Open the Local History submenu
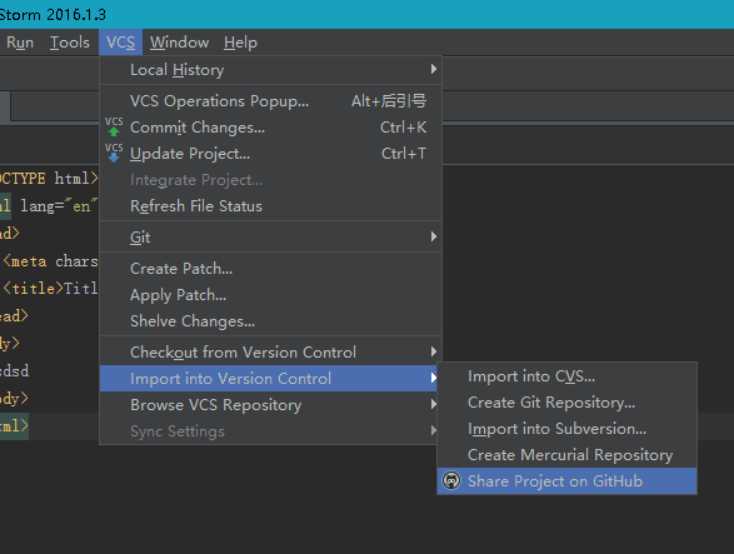Image resolution: width=734 pixels, height=554 pixels. [271, 70]
